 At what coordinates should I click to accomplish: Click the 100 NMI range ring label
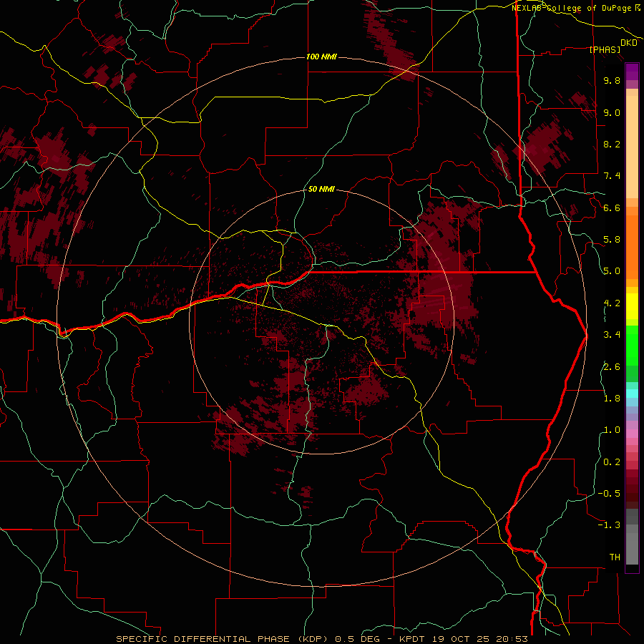coord(321,57)
